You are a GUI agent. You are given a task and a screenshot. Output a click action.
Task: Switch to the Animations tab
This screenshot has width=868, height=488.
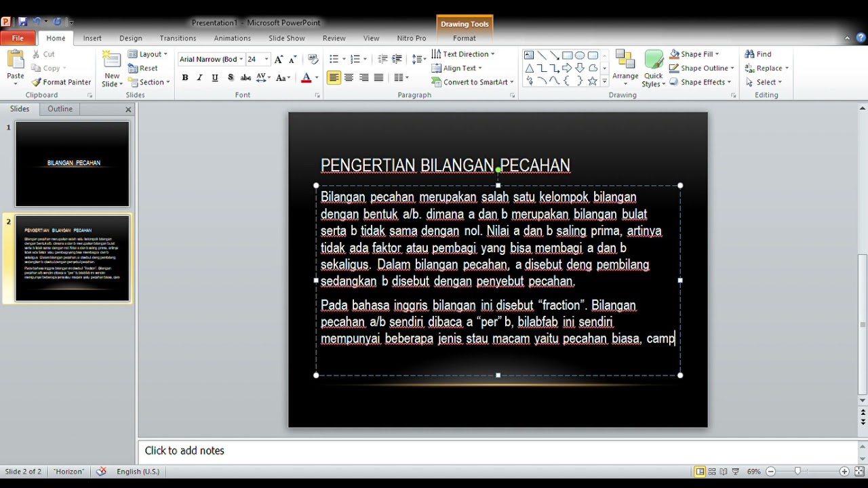click(x=232, y=39)
